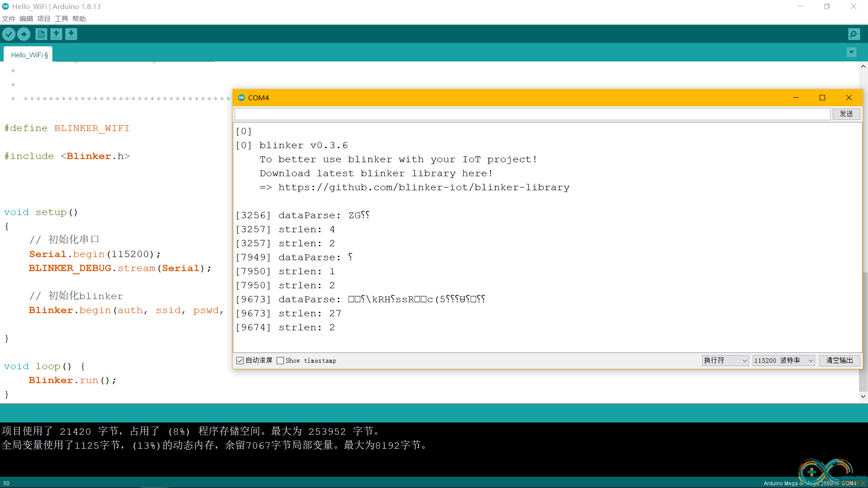Click the '[7950] strlen: 1' output line

point(285,272)
